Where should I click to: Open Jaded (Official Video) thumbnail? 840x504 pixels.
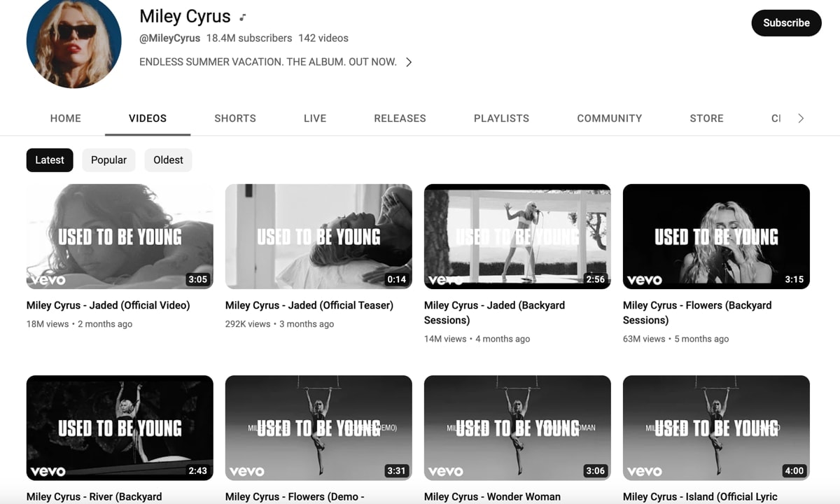tap(120, 237)
